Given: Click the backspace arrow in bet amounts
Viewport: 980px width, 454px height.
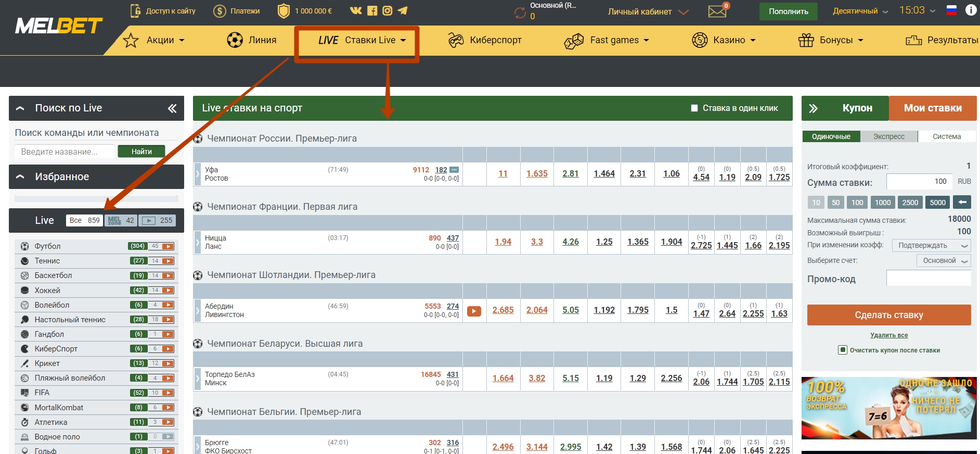Looking at the screenshot, I should tap(962, 202).
